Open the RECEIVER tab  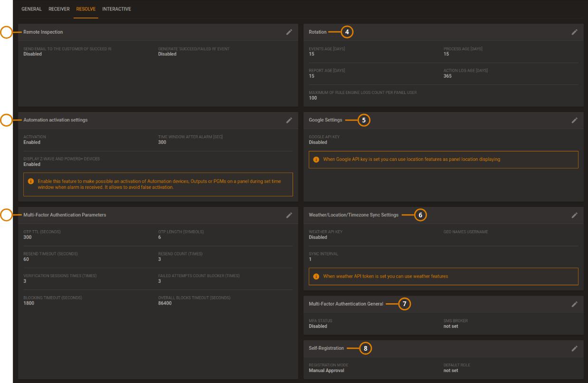point(59,9)
